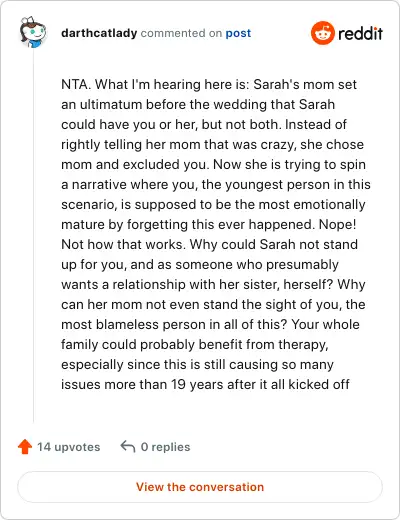Viewport: 400px width, 520px height.
Task: Click the reddit wordmark text
Action: tap(360, 34)
